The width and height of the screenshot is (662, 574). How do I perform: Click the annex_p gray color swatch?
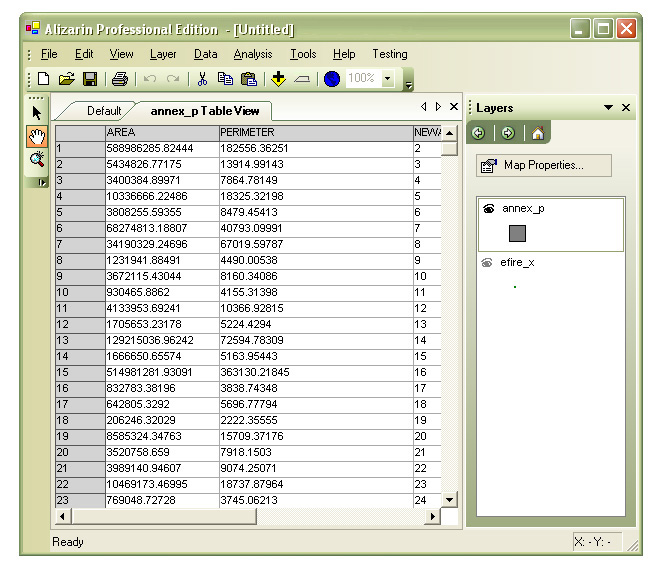point(518,233)
